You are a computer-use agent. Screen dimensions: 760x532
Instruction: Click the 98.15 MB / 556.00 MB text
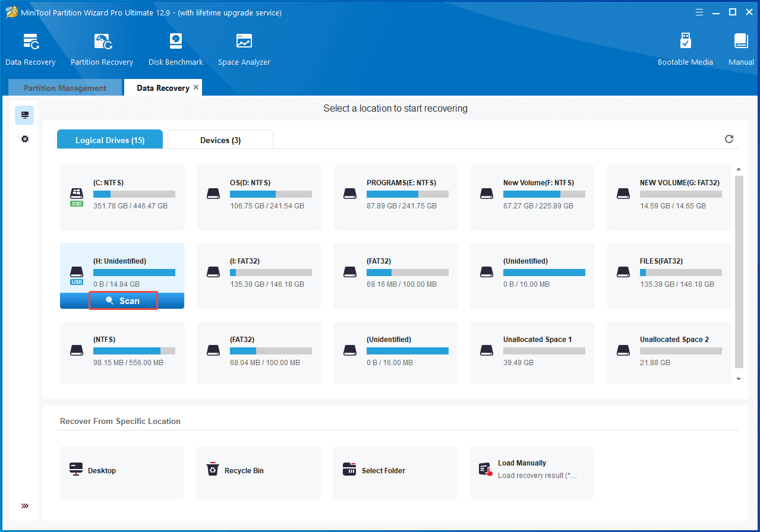(x=128, y=363)
